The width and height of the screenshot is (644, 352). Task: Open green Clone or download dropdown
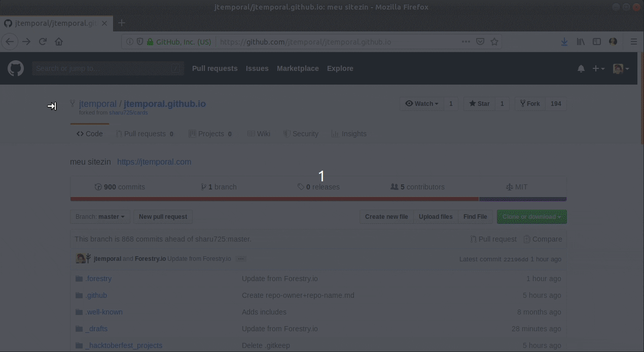point(532,217)
